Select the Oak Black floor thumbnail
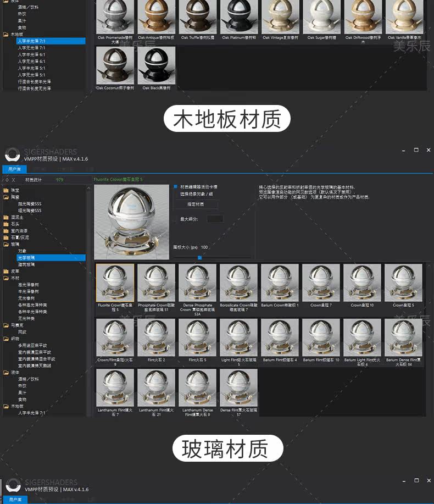The width and height of the screenshot is (434, 504). click(156, 65)
